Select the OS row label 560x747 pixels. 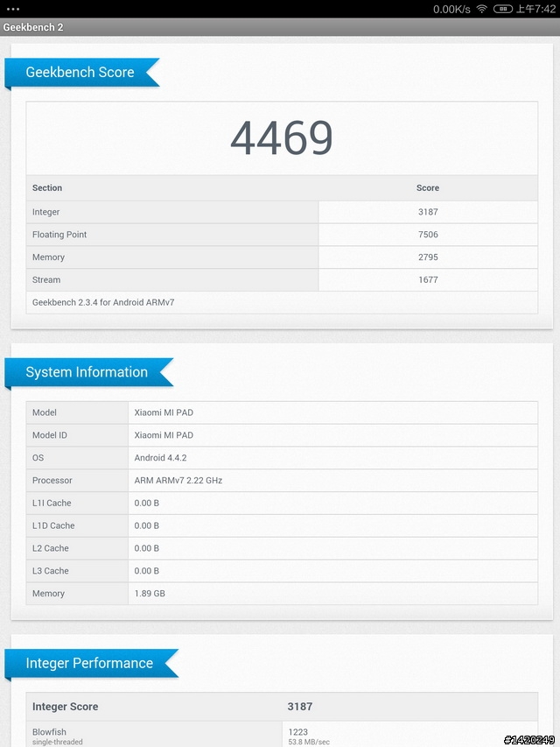(38, 458)
